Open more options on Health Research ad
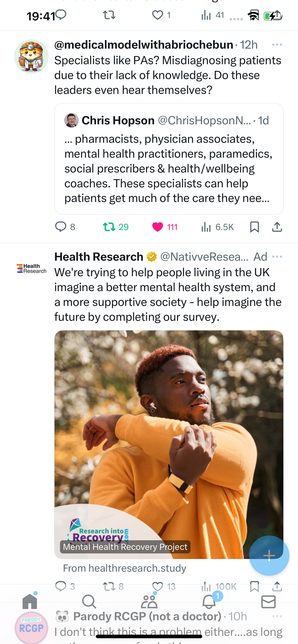The height and width of the screenshot is (644, 298). (x=277, y=257)
